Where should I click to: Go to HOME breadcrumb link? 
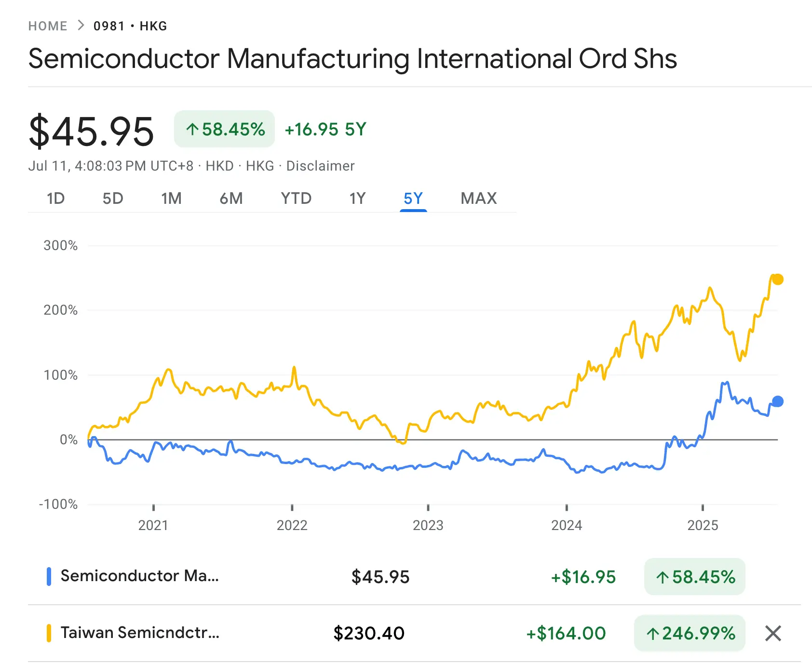[48, 26]
